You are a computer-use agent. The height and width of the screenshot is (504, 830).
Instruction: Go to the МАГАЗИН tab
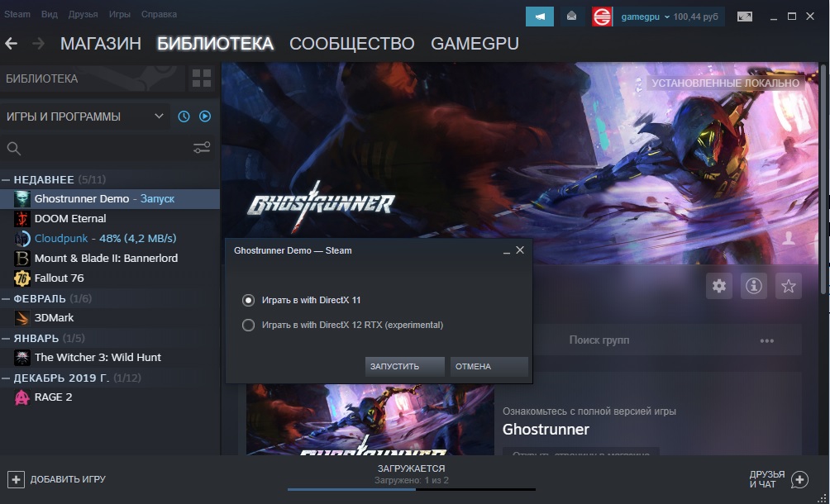(101, 44)
